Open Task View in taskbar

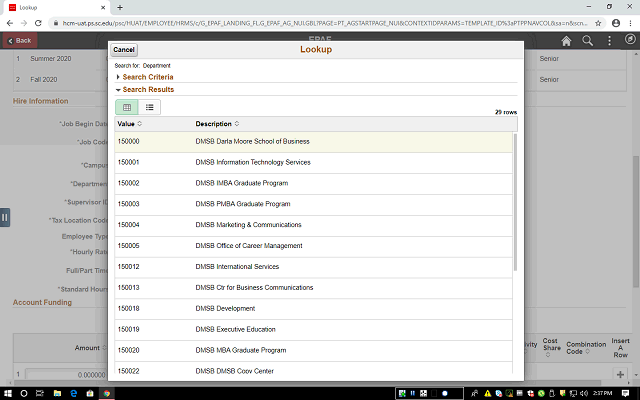coord(40,393)
